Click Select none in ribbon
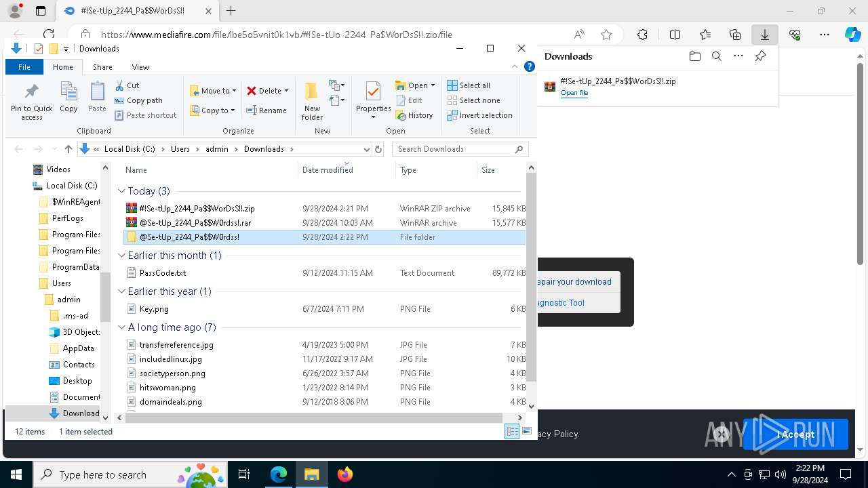 473,100
